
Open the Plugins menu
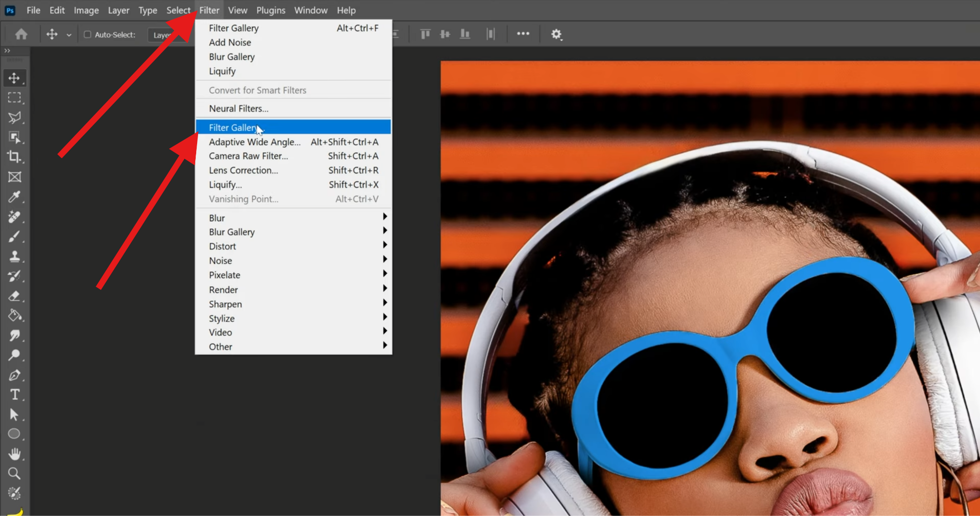[271, 10]
